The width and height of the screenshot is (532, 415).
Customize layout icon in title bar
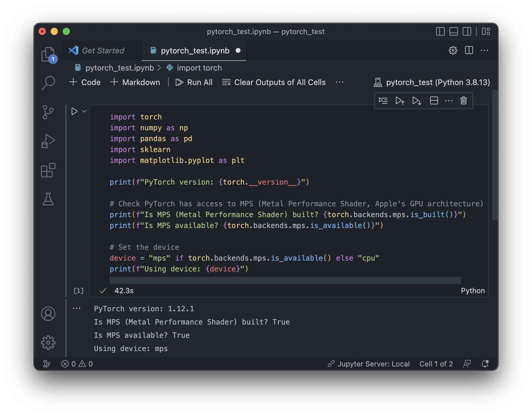point(486,31)
